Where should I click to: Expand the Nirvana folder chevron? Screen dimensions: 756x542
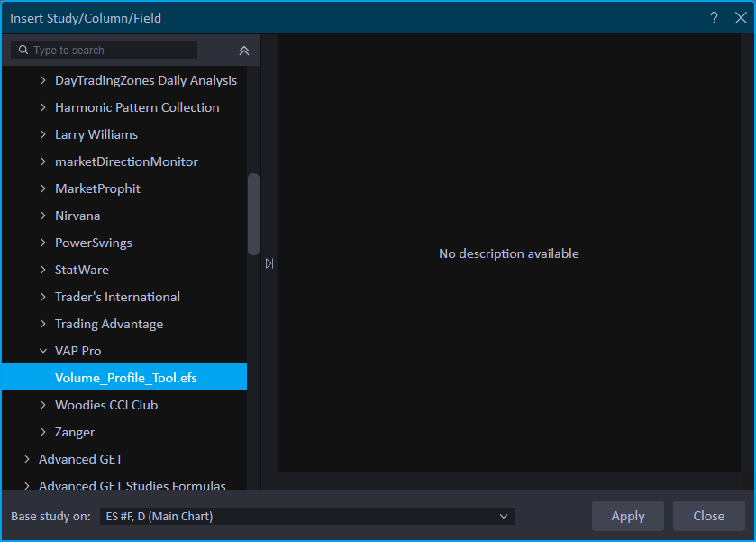(43, 216)
